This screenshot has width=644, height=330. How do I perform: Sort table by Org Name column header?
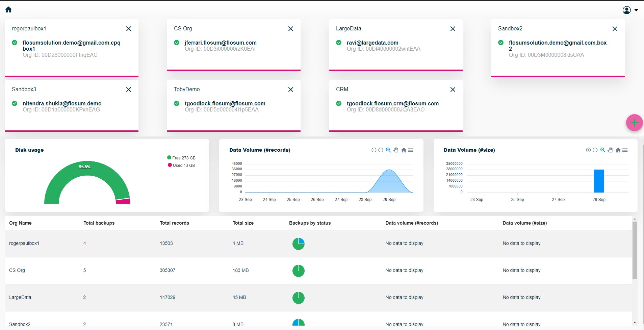[x=20, y=223]
